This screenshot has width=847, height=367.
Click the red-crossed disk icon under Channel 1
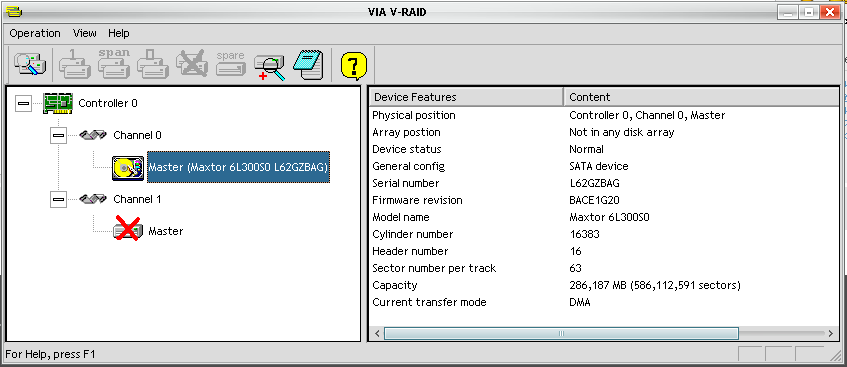click(128, 228)
